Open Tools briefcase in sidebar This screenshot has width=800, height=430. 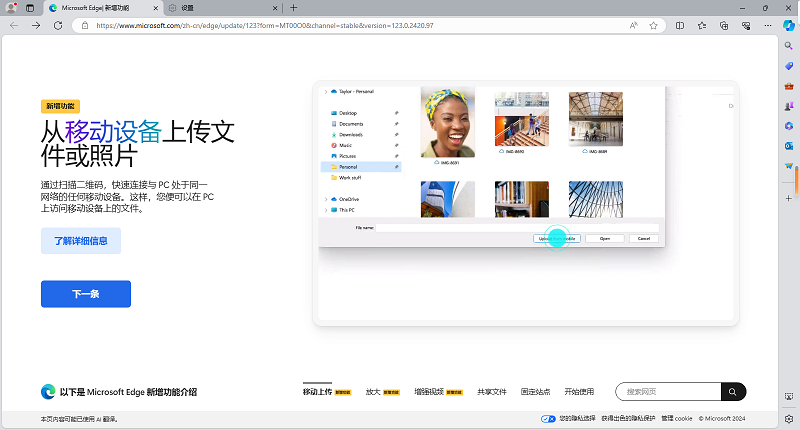(x=789, y=86)
